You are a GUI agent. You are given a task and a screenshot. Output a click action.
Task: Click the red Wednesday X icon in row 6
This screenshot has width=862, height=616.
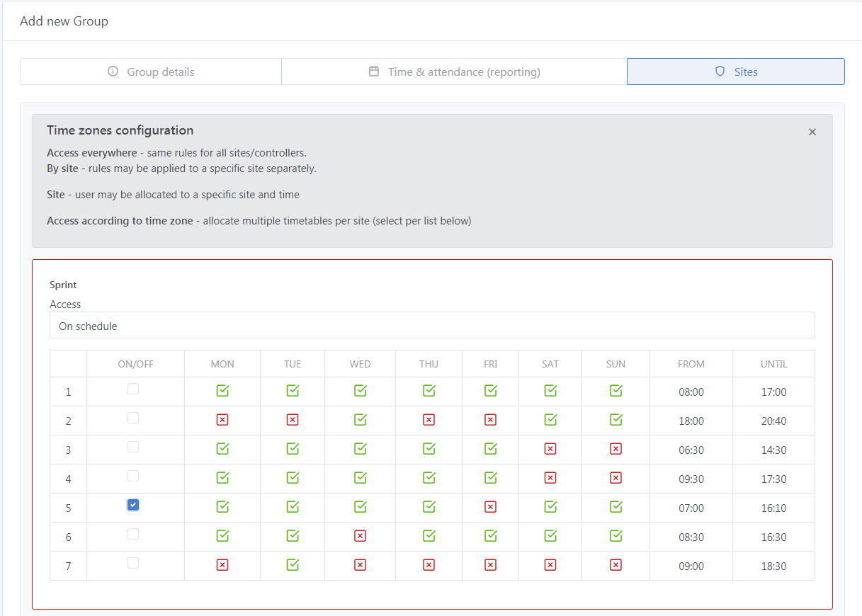coord(360,536)
